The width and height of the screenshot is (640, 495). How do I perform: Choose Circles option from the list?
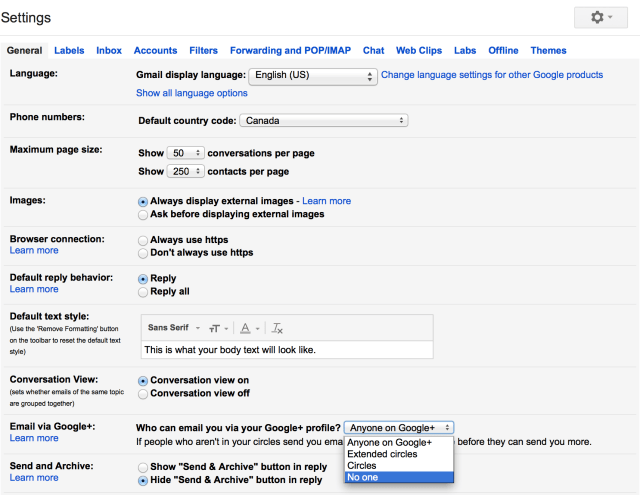399,466
